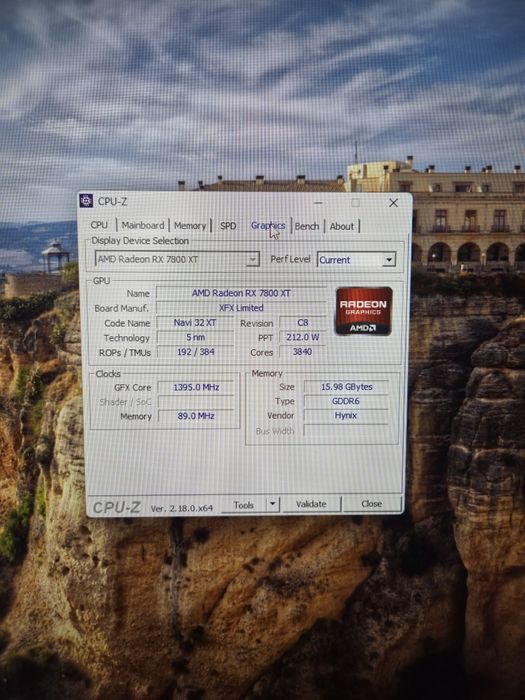Image resolution: width=525 pixels, height=700 pixels.
Task: Click the Radeon Graphics AMD logo
Action: tap(364, 311)
